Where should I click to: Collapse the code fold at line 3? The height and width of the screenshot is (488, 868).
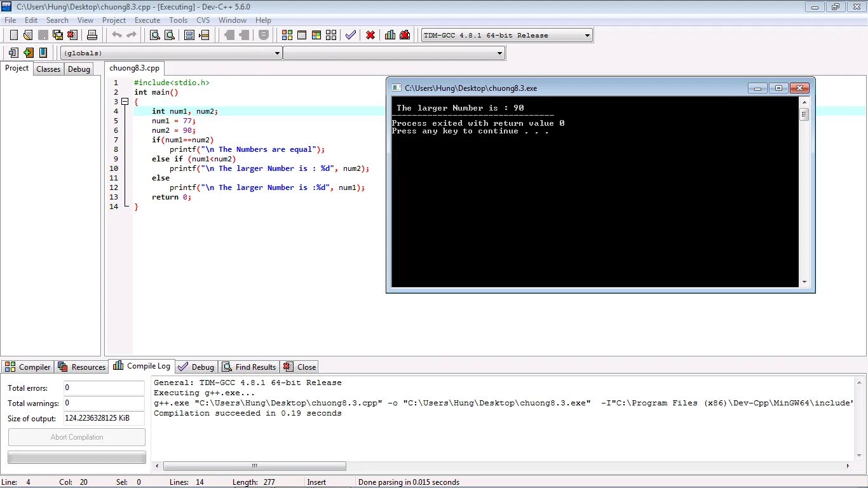click(x=125, y=102)
